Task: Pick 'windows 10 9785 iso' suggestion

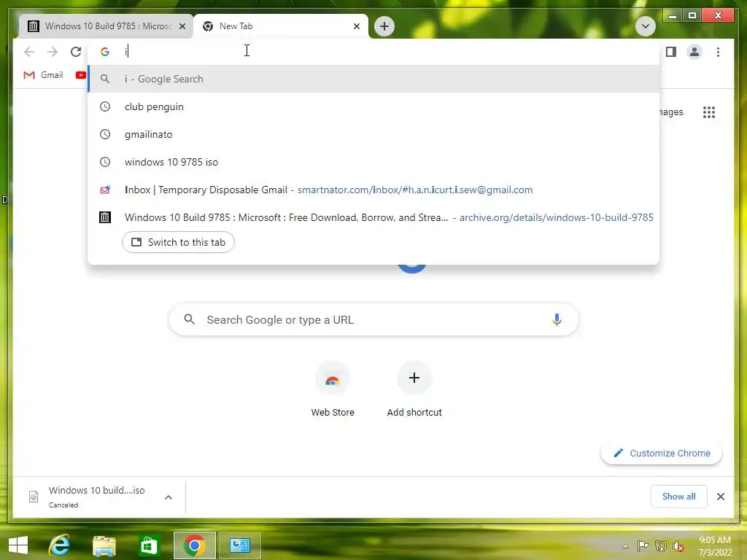Action: point(373,162)
